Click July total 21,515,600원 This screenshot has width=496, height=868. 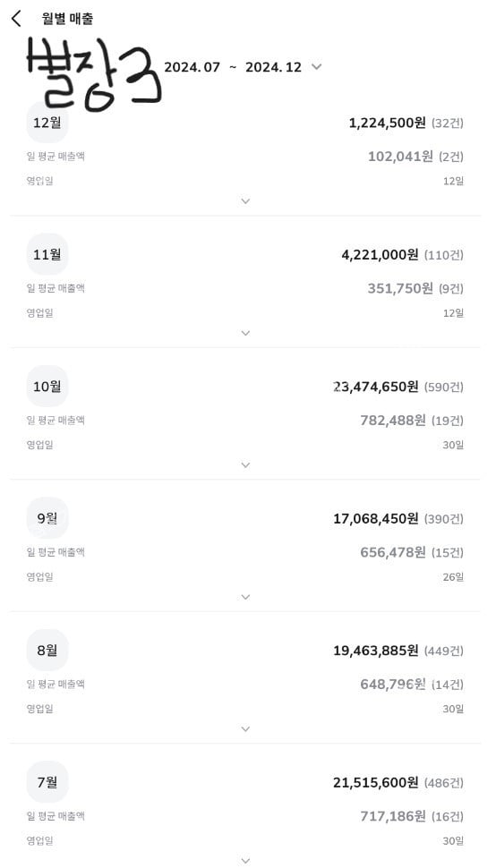click(376, 783)
